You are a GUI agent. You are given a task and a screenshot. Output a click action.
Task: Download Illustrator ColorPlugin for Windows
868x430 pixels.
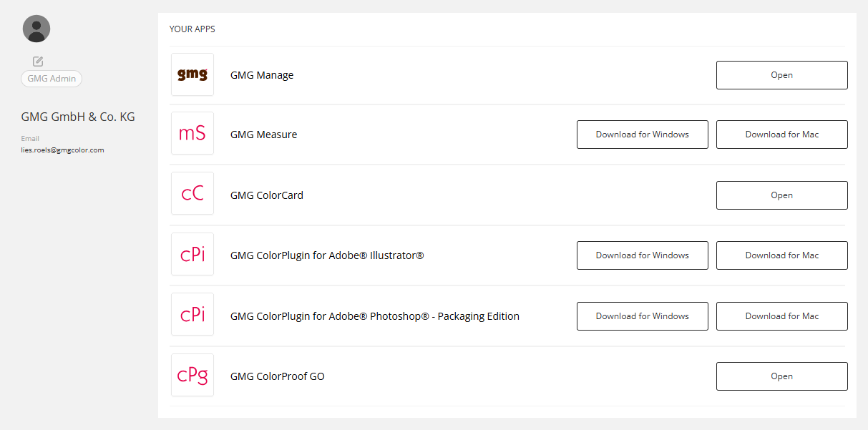[643, 255]
